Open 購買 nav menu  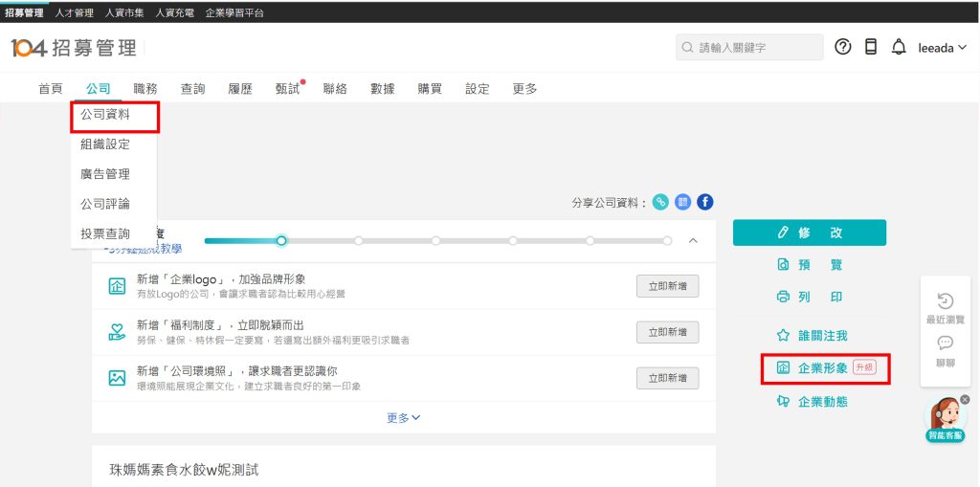pyautogui.click(x=430, y=89)
